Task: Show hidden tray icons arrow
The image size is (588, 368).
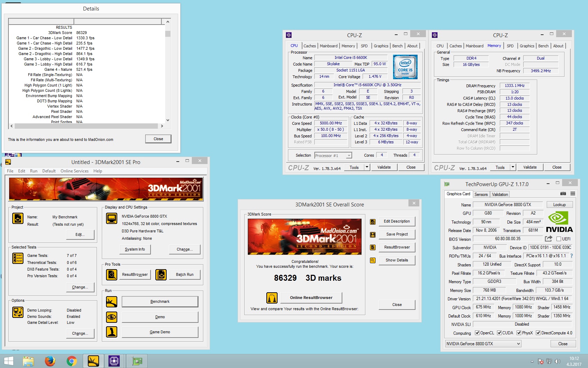Action: (532, 361)
